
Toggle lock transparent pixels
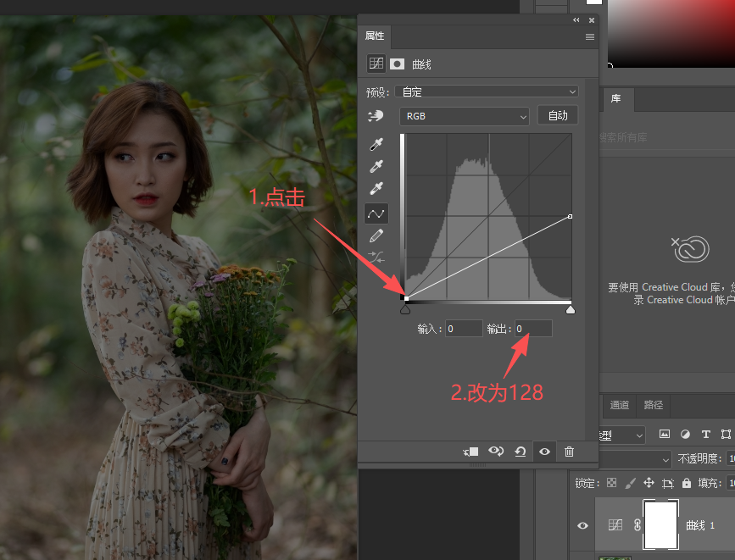tap(612, 483)
